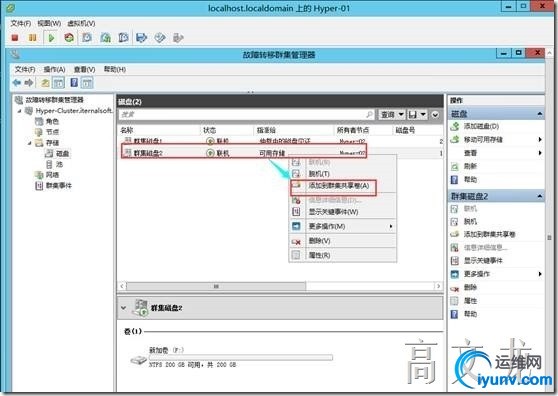558x396 pixels.
Task: Select 角色 in the navigation tree
Action: (x=52, y=121)
